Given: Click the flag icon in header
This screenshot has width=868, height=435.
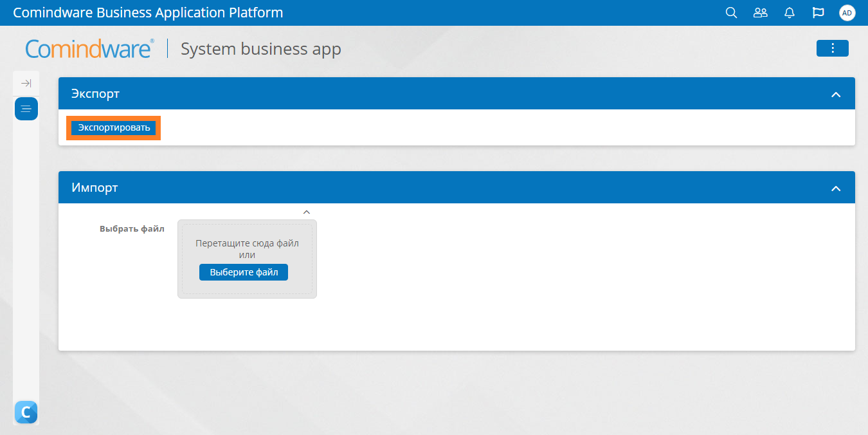Looking at the screenshot, I should (818, 13).
